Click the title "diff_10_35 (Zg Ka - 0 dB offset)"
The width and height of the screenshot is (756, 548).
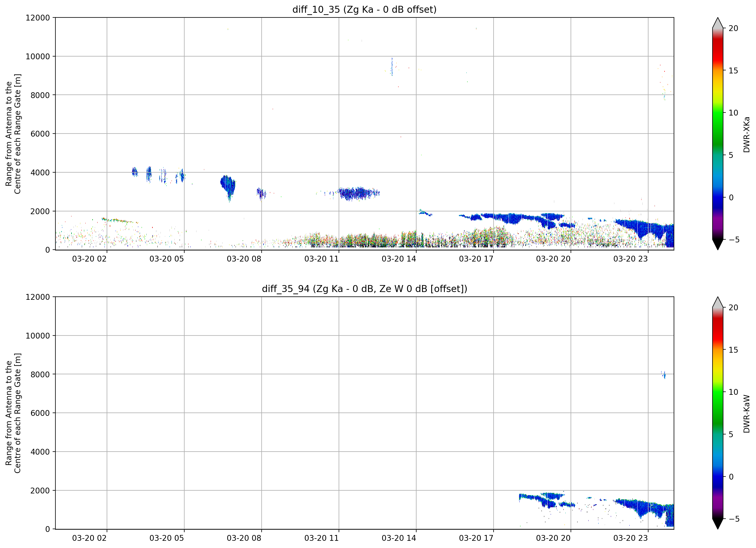tap(364, 9)
